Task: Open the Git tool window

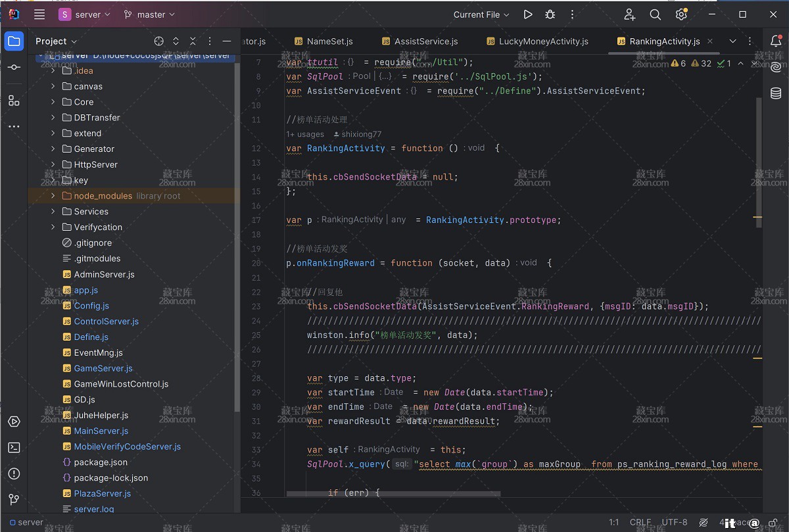Action: (14, 500)
